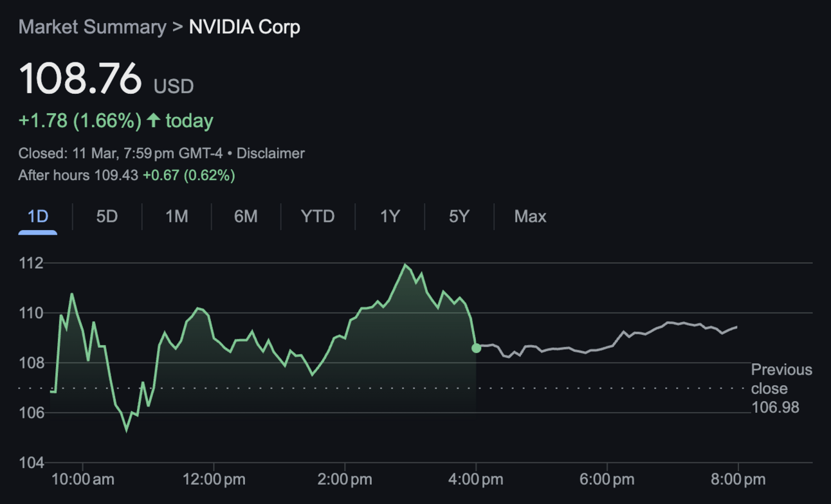Image resolution: width=831 pixels, height=504 pixels.
Task: Click the After hours 109.43 value
Action: 78,175
